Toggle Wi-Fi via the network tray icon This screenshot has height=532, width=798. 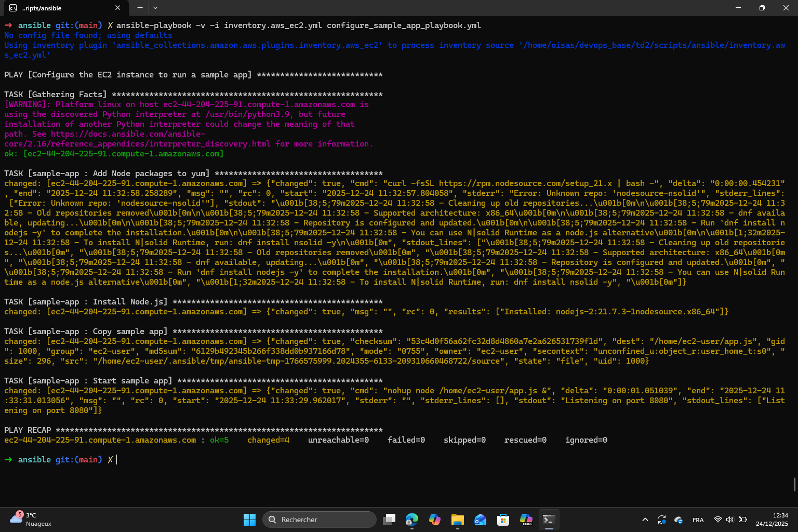(718, 519)
